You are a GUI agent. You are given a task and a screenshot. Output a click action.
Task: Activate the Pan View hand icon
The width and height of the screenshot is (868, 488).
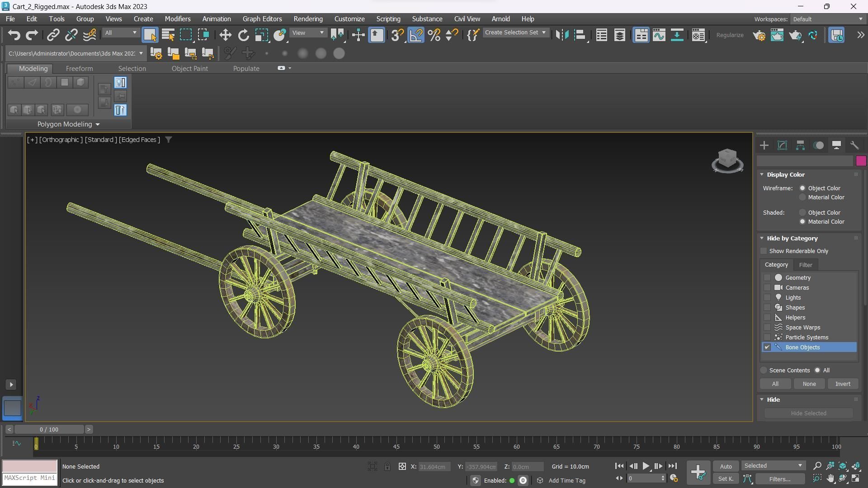(x=830, y=479)
